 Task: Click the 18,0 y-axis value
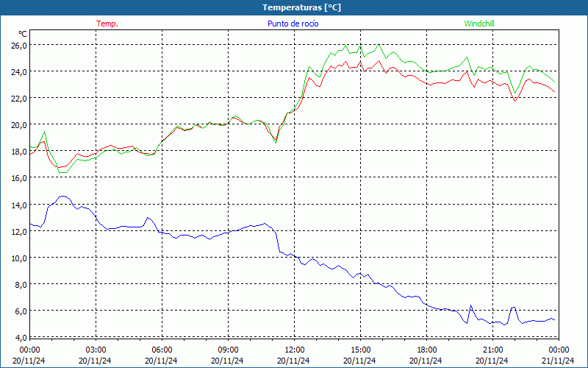coord(19,152)
